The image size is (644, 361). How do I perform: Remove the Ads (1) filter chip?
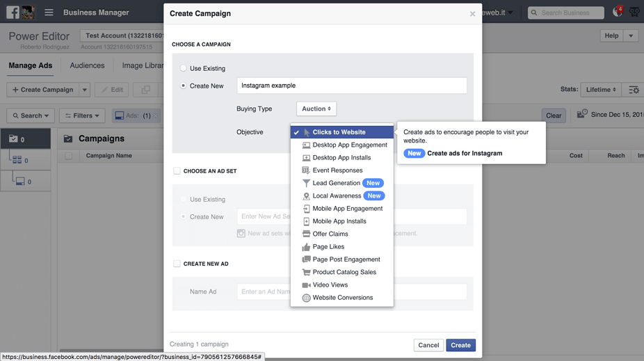(x=156, y=116)
